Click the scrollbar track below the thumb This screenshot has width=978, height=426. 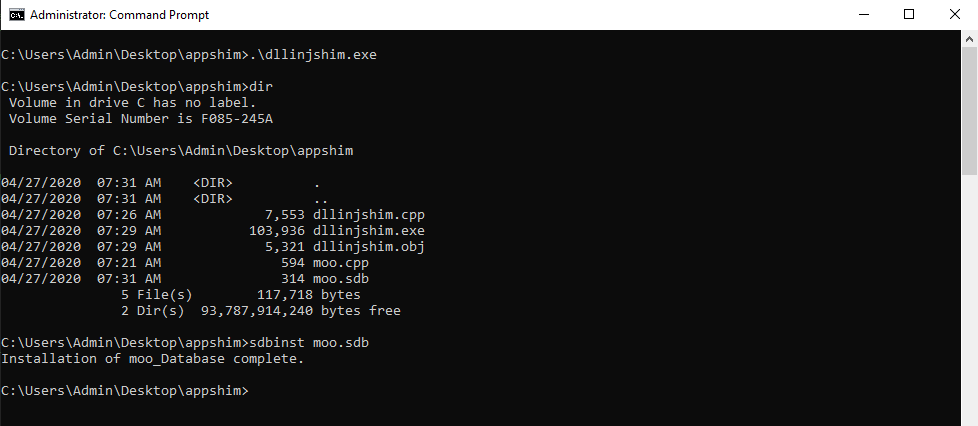[x=969, y=300]
